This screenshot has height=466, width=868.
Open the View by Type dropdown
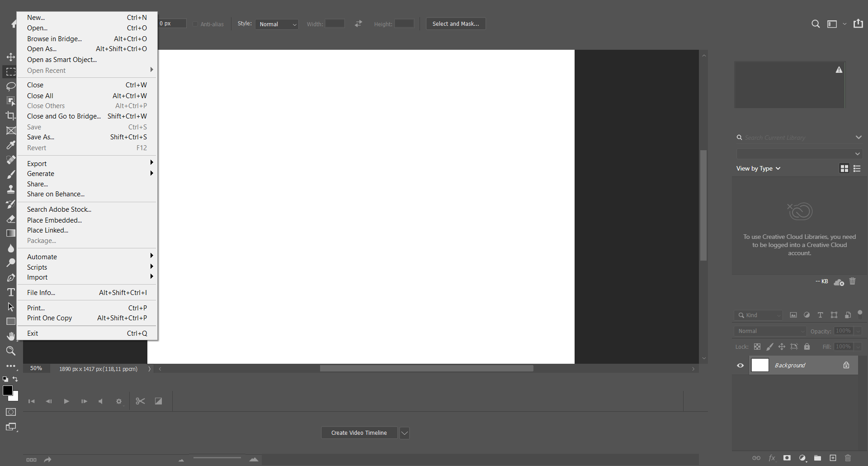(758, 168)
